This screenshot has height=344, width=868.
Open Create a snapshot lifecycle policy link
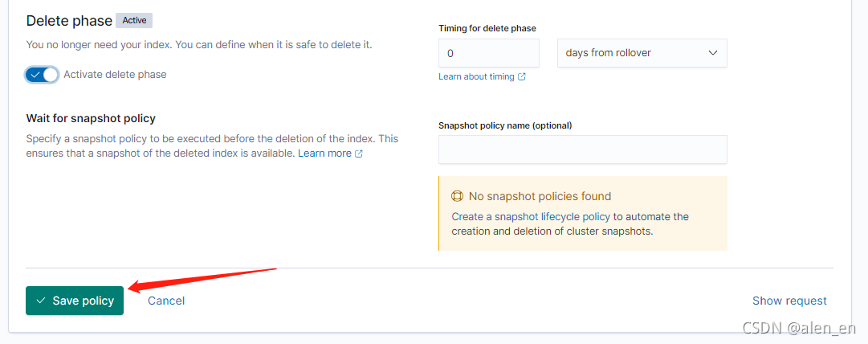coord(531,216)
